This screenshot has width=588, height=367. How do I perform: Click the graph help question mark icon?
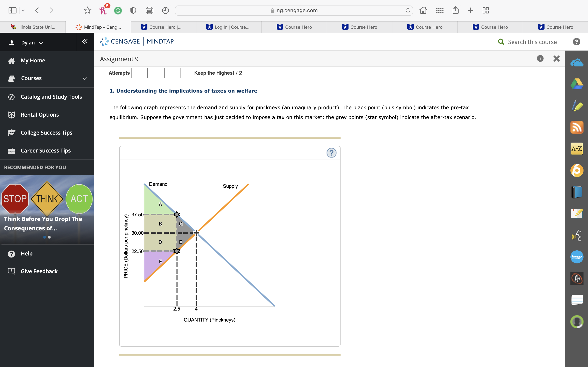(331, 153)
